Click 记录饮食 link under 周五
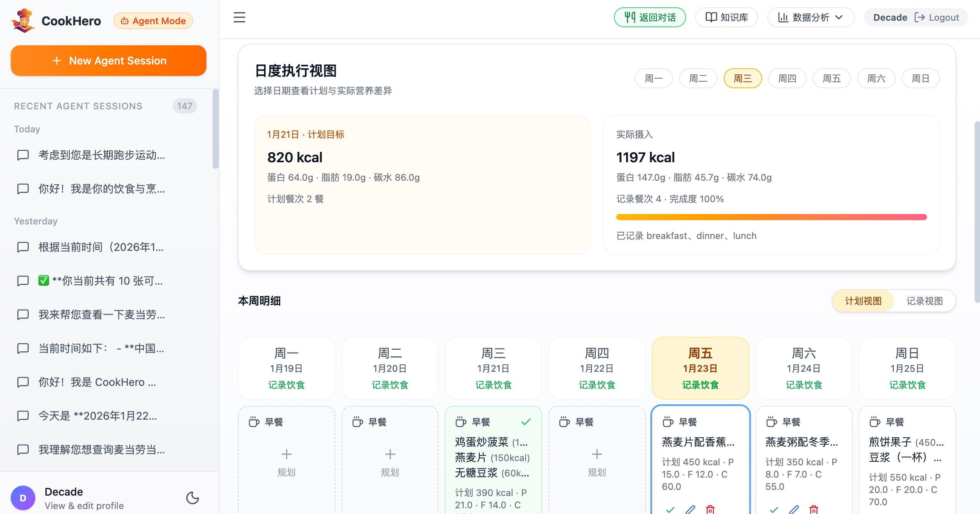Image resolution: width=980 pixels, height=514 pixels. point(700,385)
